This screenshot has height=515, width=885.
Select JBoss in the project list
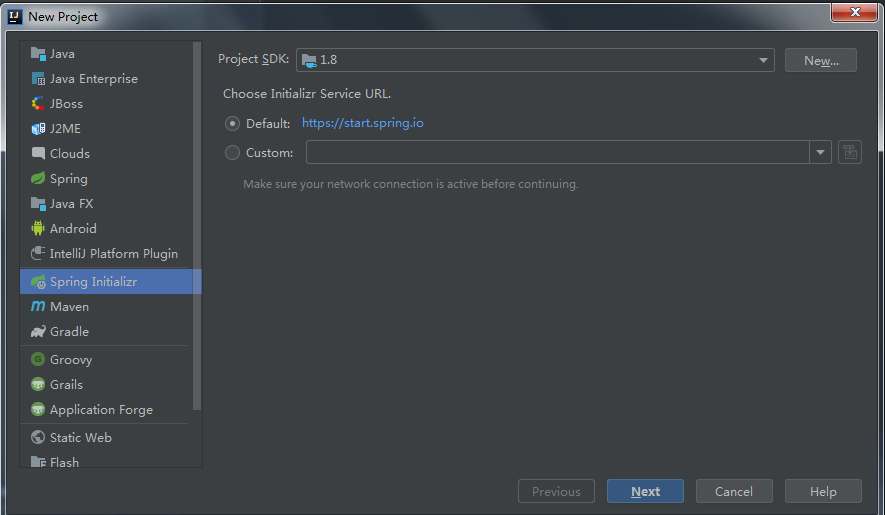pos(106,103)
